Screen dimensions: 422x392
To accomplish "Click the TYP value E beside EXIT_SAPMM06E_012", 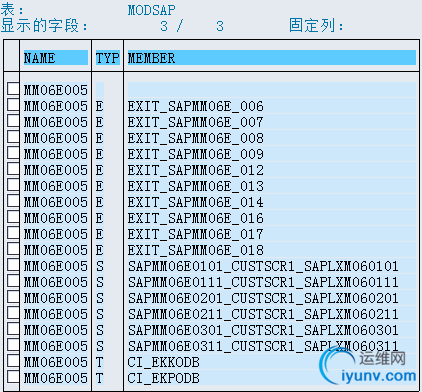I will (100, 170).
